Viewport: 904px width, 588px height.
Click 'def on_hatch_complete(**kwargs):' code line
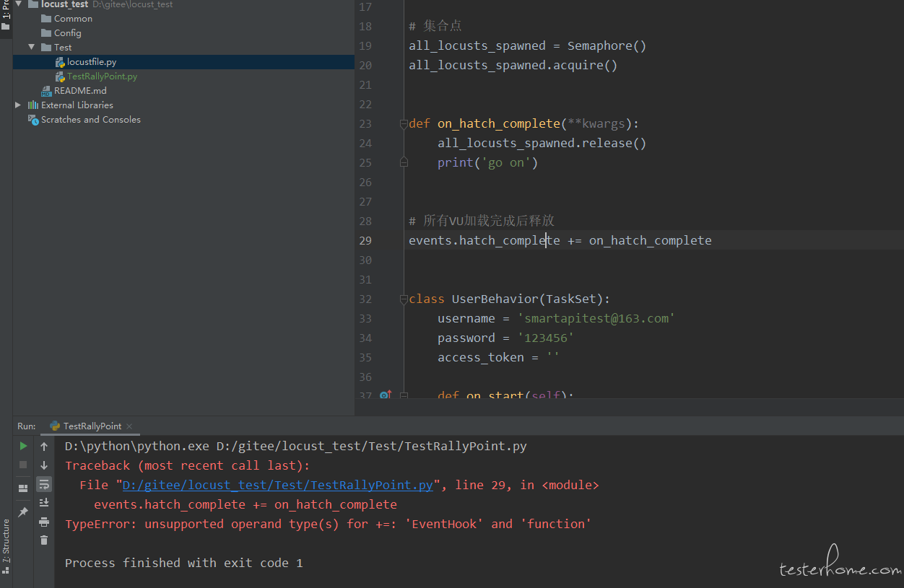click(524, 124)
